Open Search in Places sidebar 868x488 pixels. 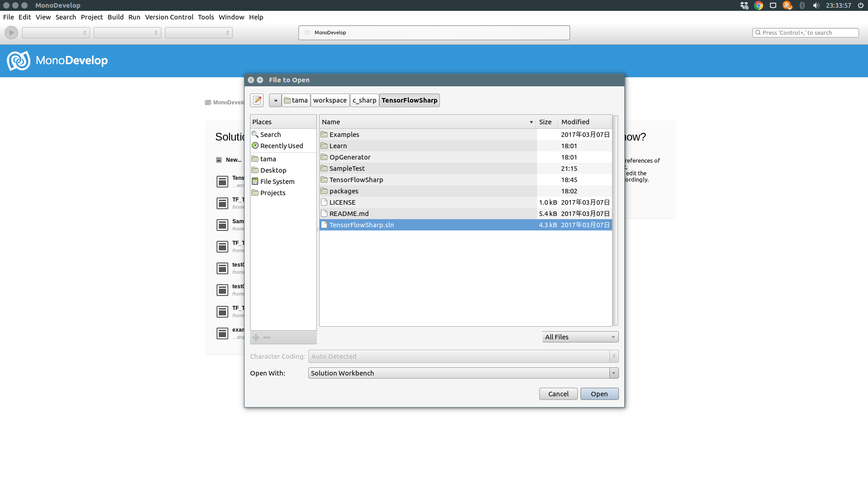pyautogui.click(x=283, y=135)
